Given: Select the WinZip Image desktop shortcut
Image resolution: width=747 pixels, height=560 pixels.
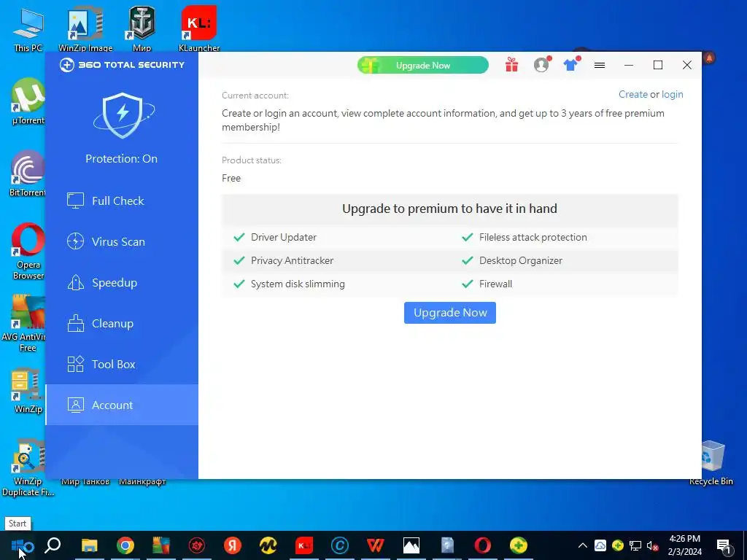Looking at the screenshot, I should 85,28.
